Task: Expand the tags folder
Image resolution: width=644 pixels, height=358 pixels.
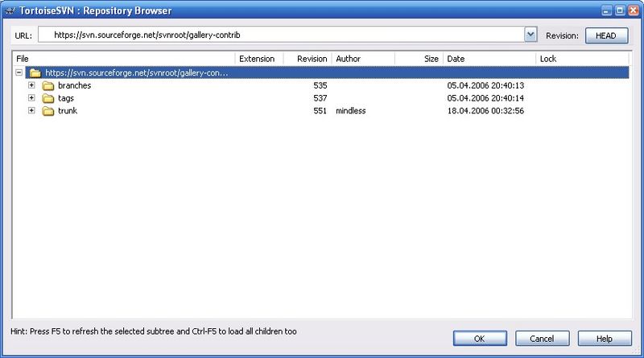Action: point(31,97)
